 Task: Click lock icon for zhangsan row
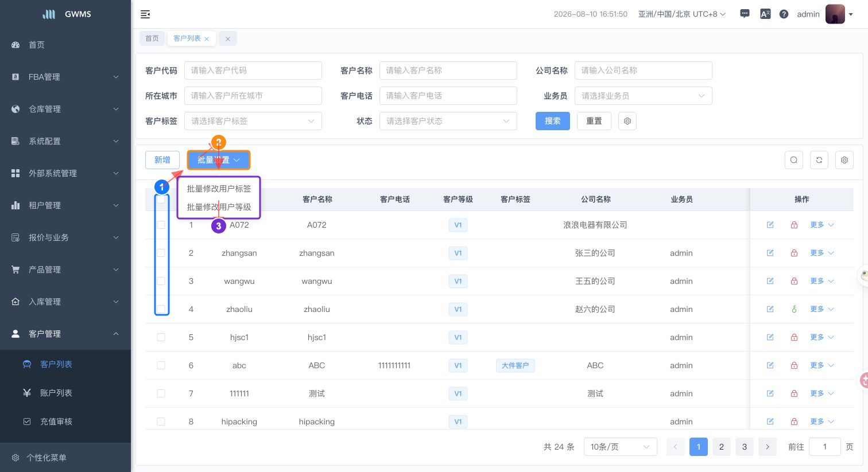[x=794, y=253]
